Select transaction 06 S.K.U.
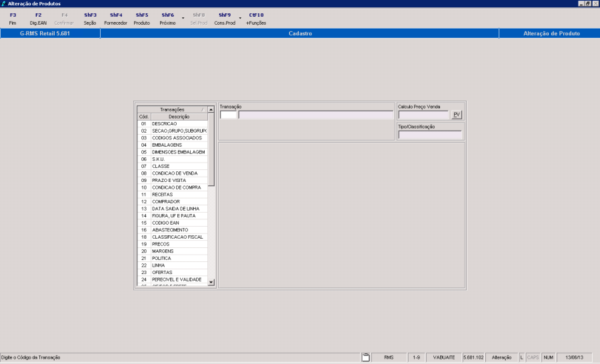This screenshot has height=364, width=600. (x=172, y=159)
